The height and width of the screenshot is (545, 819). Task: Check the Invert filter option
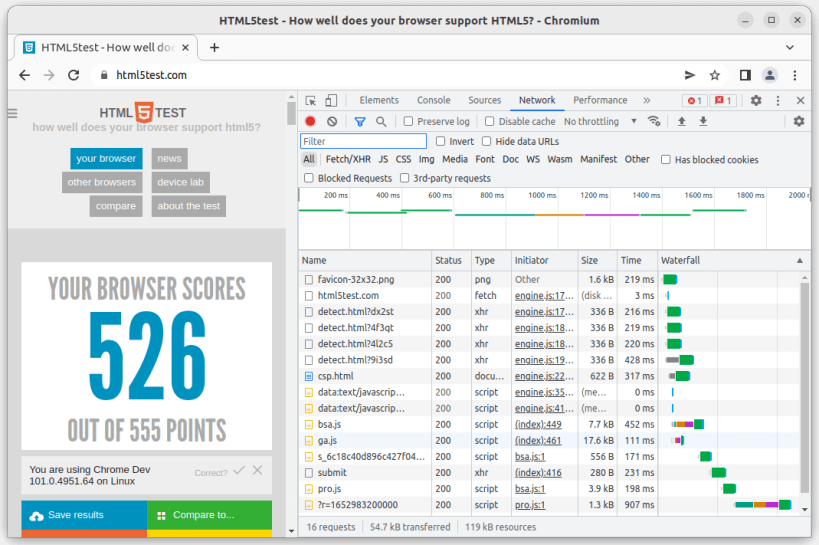click(x=440, y=141)
